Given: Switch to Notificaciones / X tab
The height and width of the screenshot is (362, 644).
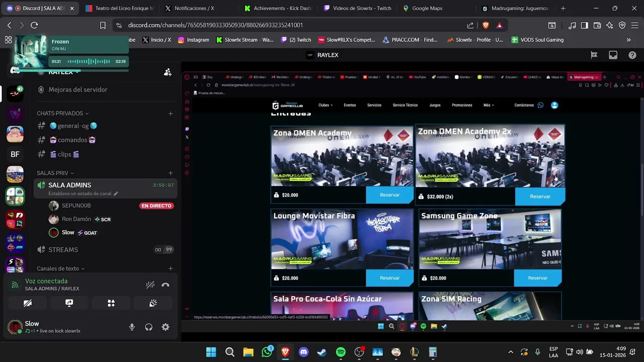Looking at the screenshot, I should pos(195,9).
